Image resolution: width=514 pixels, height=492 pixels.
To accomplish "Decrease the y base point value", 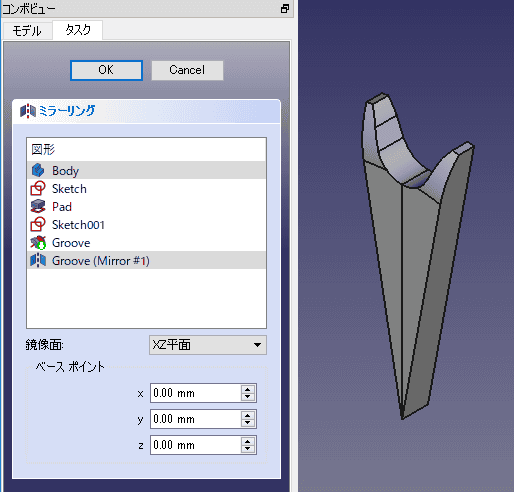I will click(247, 423).
